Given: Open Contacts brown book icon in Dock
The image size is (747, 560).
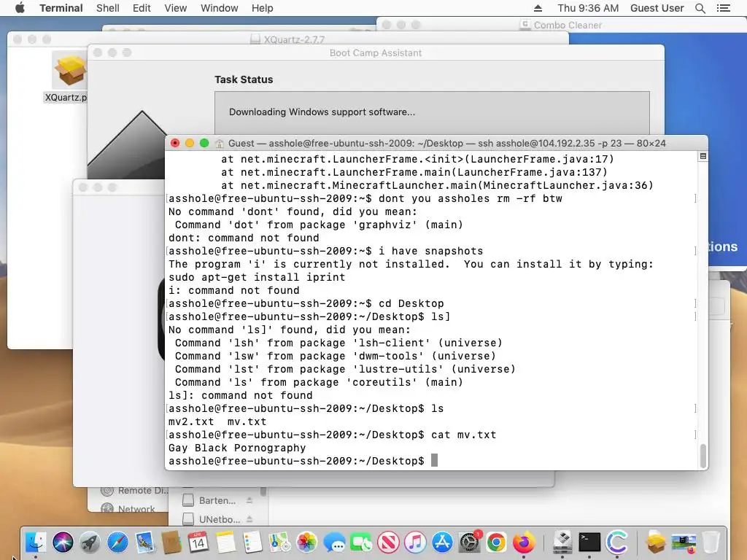Looking at the screenshot, I should [x=171, y=542].
